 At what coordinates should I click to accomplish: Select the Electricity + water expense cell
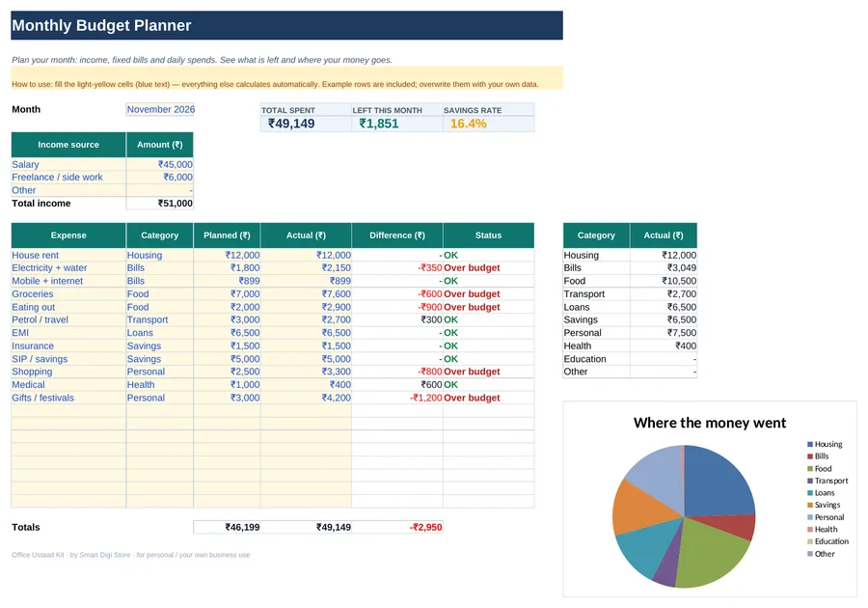click(x=68, y=268)
